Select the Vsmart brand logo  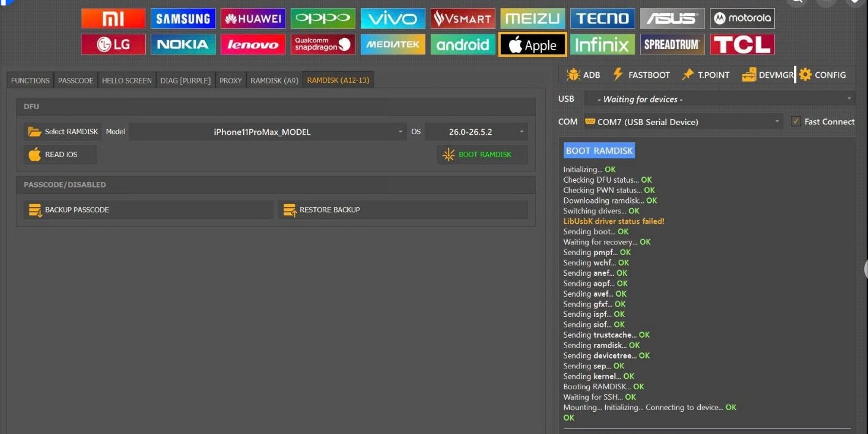coord(462,18)
